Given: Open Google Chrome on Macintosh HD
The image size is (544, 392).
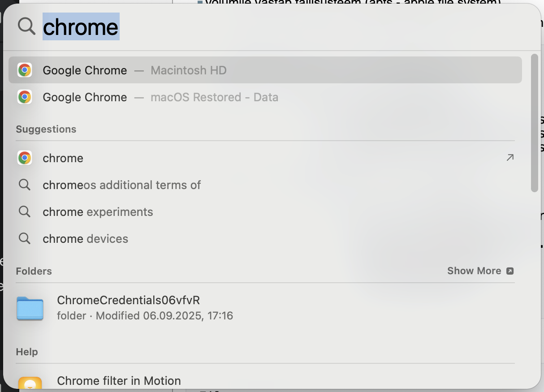Looking at the screenshot, I should (x=265, y=70).
